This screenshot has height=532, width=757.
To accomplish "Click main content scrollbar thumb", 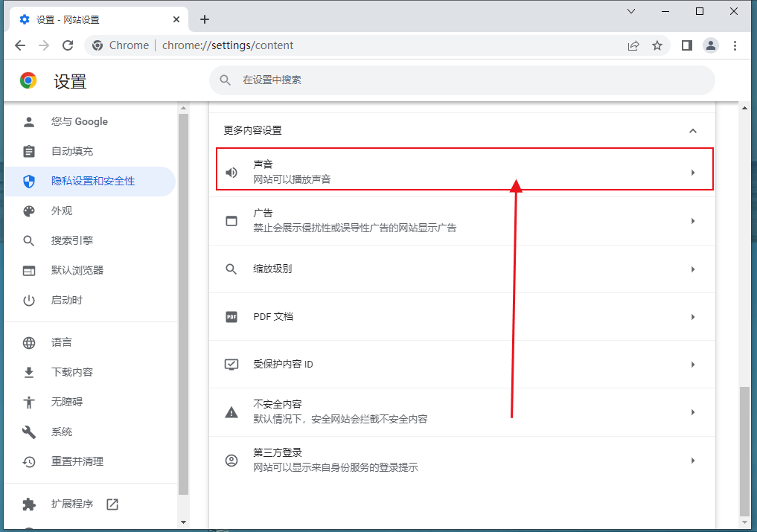I will click(x=744, y=452).
